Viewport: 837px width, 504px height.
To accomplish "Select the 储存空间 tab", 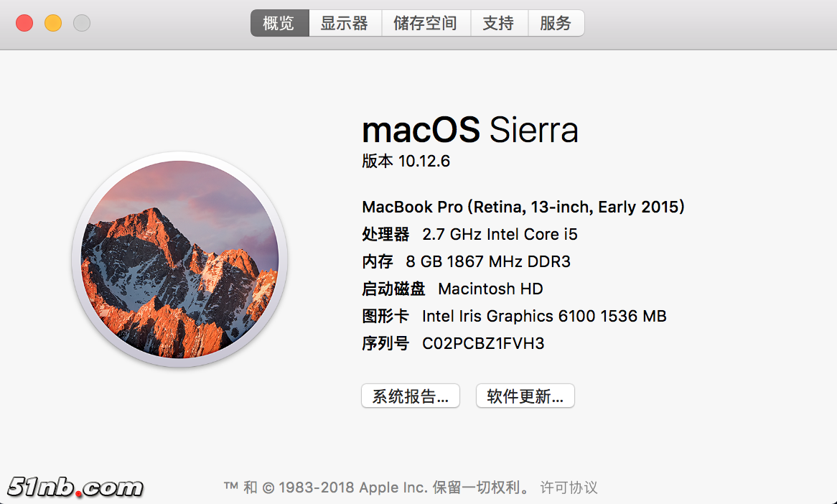I will click(x=425, y=23).
